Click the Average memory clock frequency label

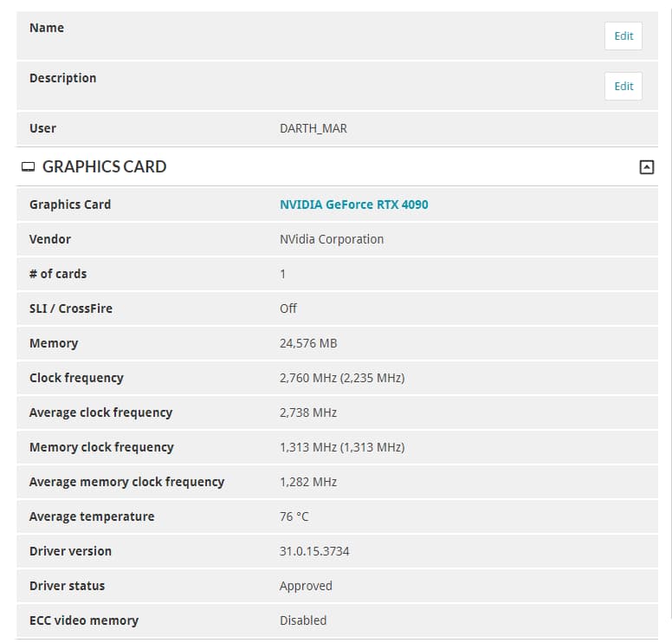[x=126, y=482]
